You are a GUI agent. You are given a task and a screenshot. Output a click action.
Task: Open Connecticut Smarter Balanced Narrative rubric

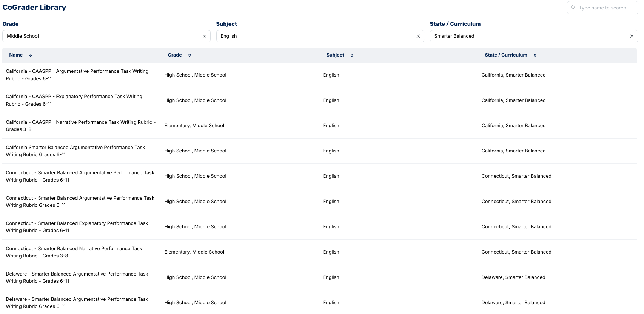(74, 252)
